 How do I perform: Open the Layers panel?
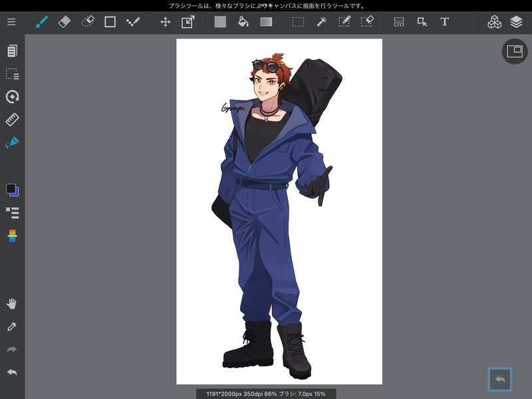[x=516, y=22]
